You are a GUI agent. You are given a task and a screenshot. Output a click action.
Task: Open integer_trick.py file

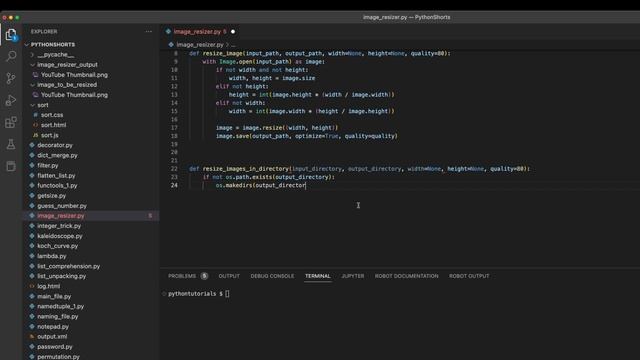click(x=59, y=226)
